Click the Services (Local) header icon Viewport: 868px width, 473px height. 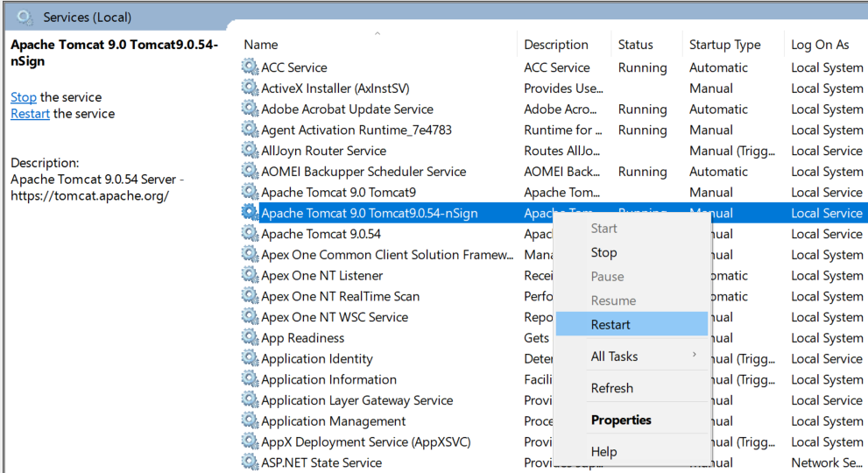click(x=25, y=18)
